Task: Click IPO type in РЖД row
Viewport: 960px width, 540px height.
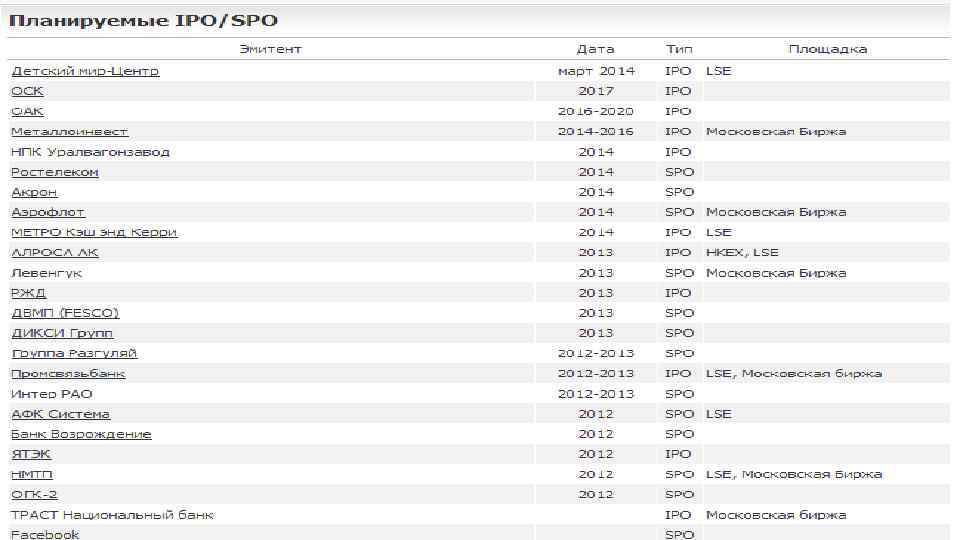Action: click(x=678, y=293)
